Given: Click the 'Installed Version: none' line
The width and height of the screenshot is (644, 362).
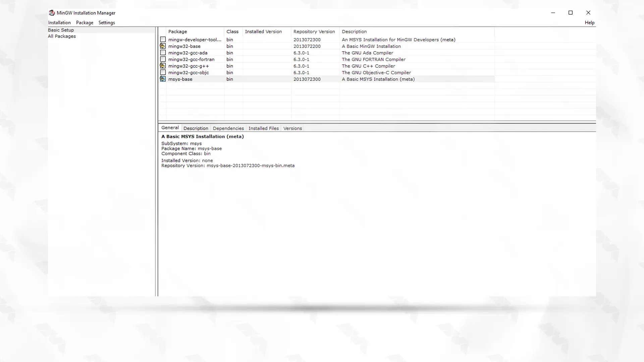Looking at the screenshot, I should tap(187, 161).
